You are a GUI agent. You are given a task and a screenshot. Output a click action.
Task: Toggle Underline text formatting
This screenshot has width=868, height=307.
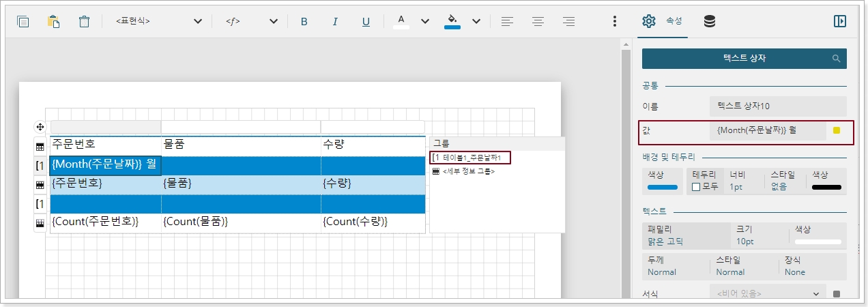pos(366,21)
